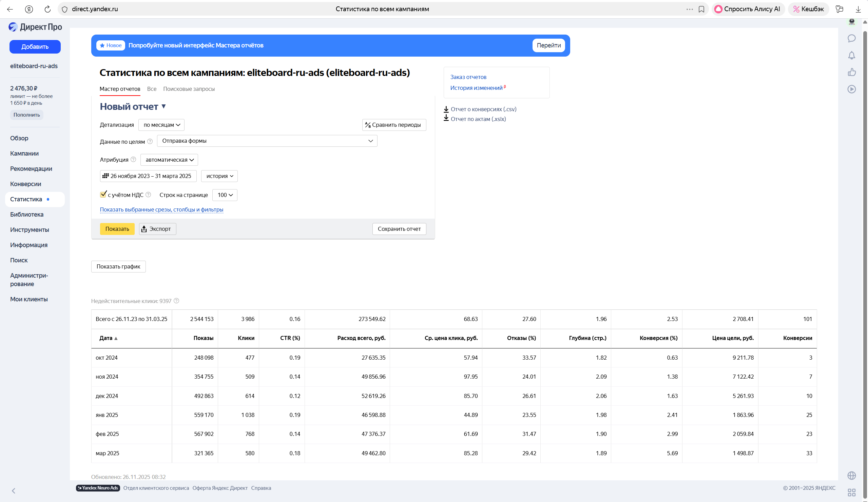Reload the page with refresh icon
868x502 pixels.
(47, 9)
